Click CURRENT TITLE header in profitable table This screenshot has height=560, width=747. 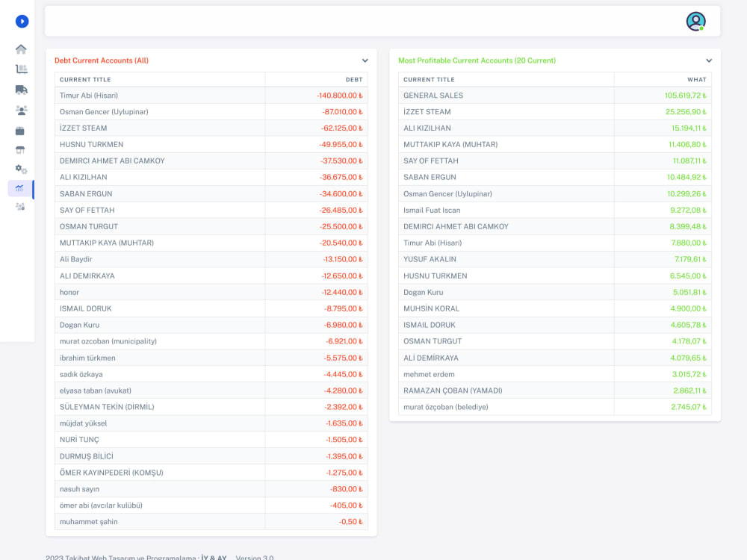pyautogui.click(x=429, y=80)
